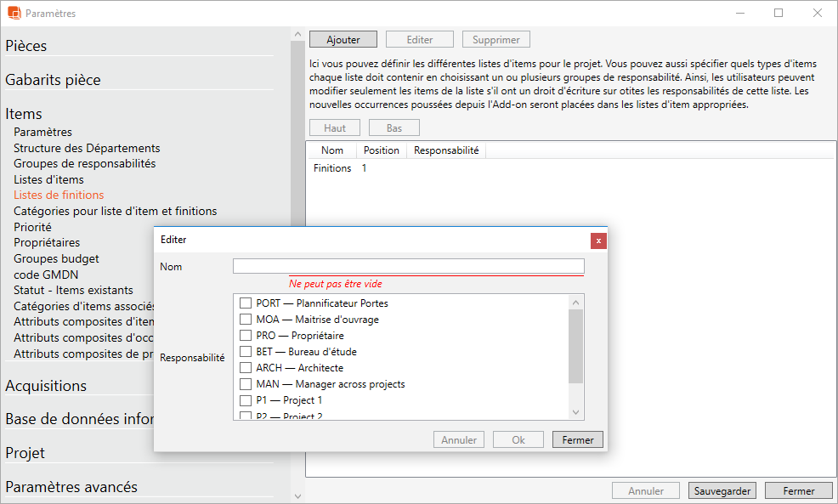Sort by the Position column header

click(381, 150)
